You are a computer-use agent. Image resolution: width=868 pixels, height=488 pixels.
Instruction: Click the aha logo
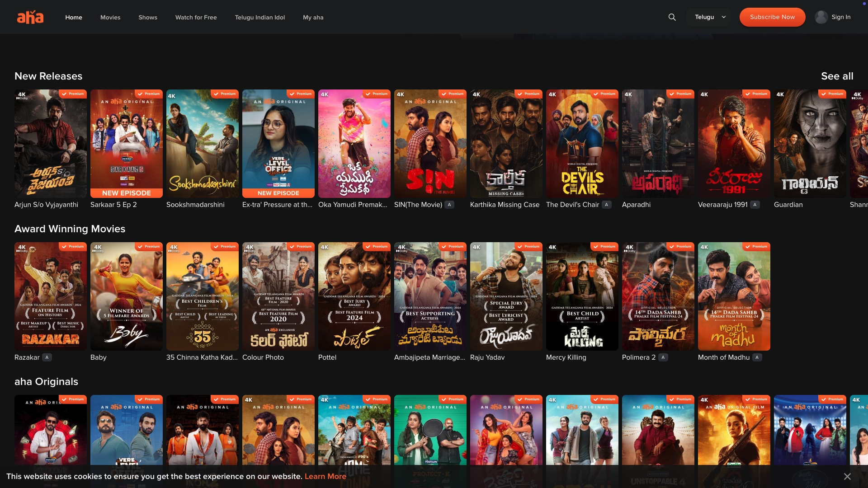coord(30,17)
